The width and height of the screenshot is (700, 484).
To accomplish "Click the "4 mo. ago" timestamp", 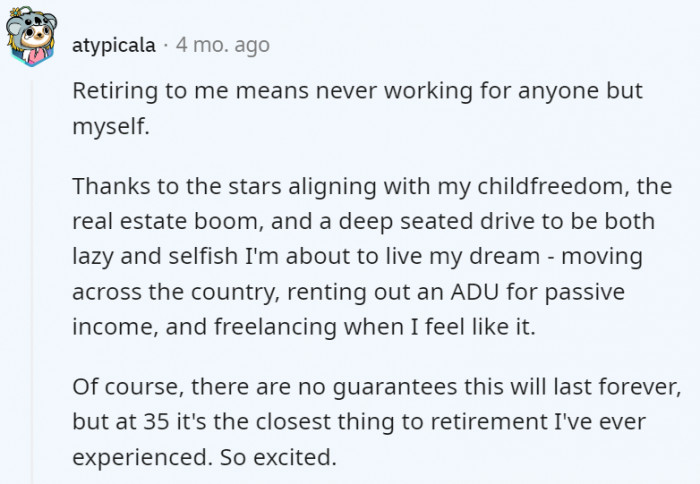I will pos(223,45).
